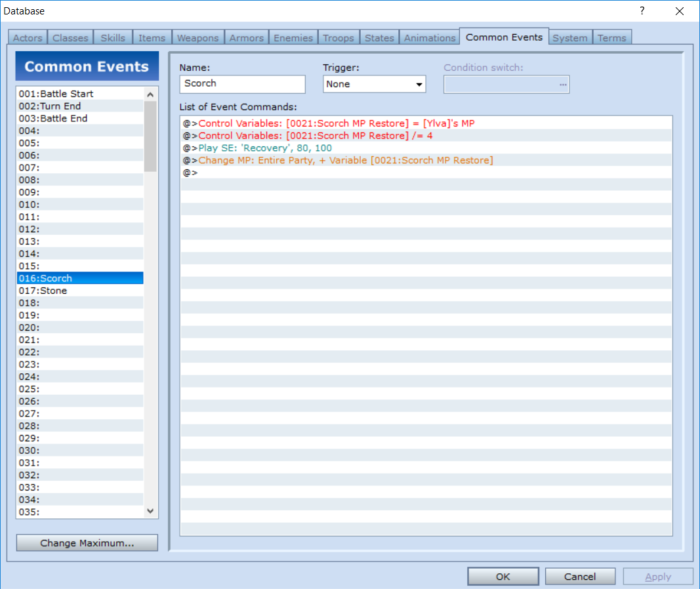Screen dimensions: 700x589
Task: Select the Play SE 'Recovery' command
Action: point(426,148)
